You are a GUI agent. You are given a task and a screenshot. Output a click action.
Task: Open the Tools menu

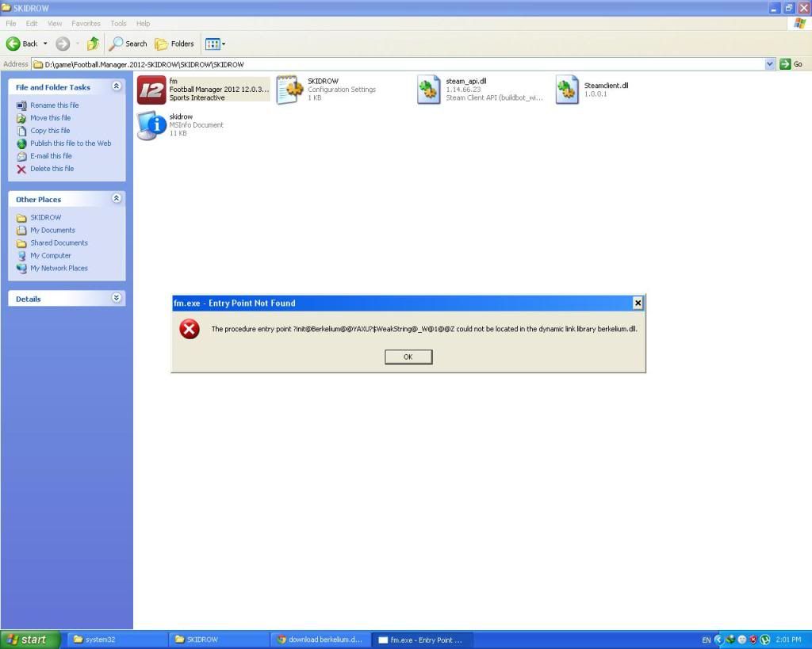click(x=119, y=24)
